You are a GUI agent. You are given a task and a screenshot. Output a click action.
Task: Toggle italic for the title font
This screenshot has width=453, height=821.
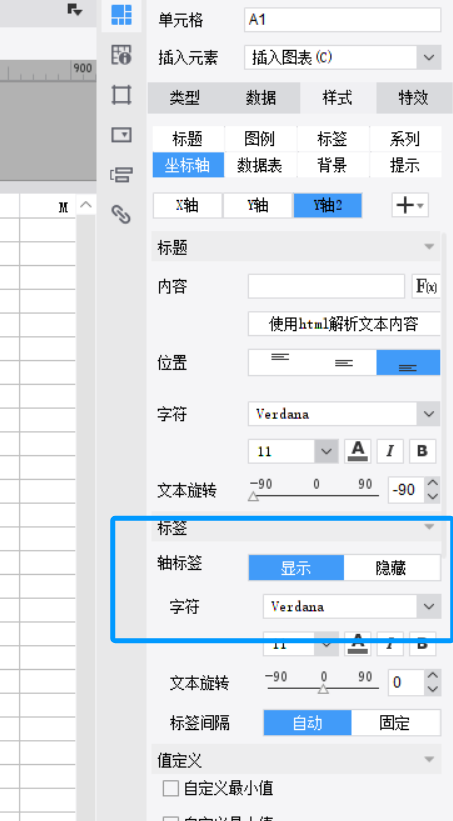390,451
